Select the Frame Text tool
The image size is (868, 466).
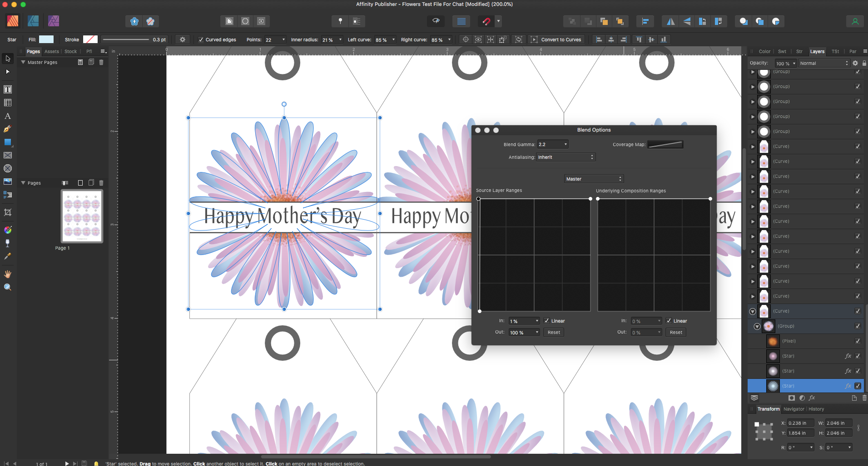[x=8, y=89]
